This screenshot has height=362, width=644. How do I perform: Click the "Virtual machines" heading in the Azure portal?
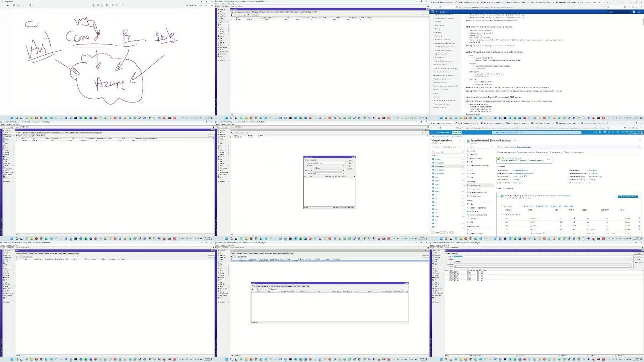pos(442,141)
